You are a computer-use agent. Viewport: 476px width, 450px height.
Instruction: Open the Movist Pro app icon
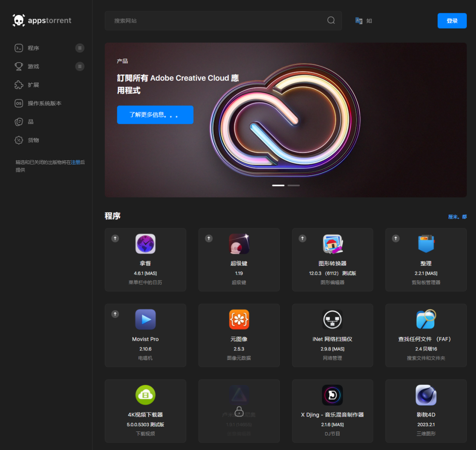pyautogui.click(x=145, y=319)
